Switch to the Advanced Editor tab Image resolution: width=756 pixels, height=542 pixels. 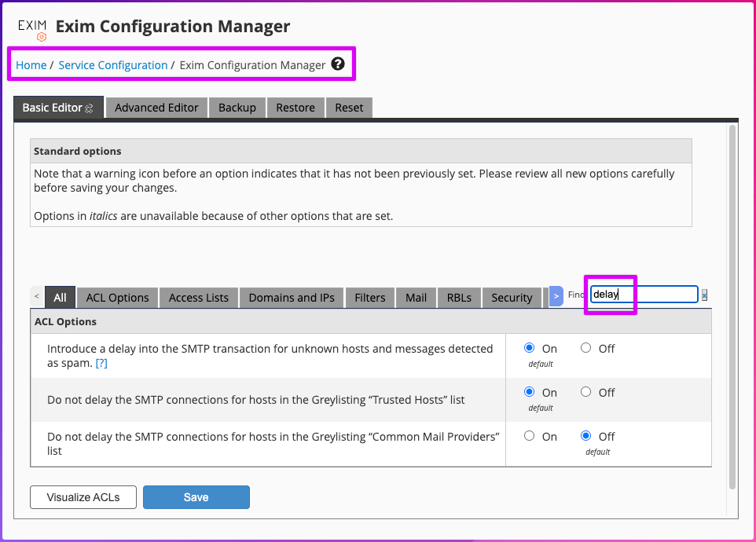click(156, 108)
